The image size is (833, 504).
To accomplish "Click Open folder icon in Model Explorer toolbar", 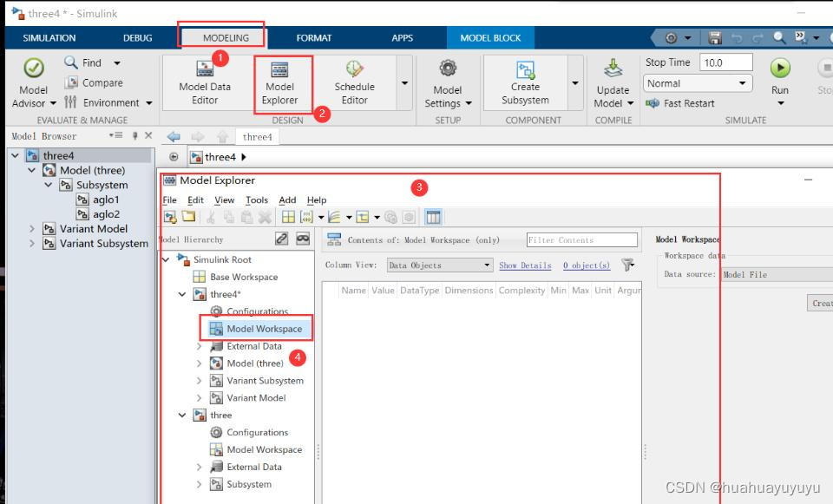I will tap(188, 216).
